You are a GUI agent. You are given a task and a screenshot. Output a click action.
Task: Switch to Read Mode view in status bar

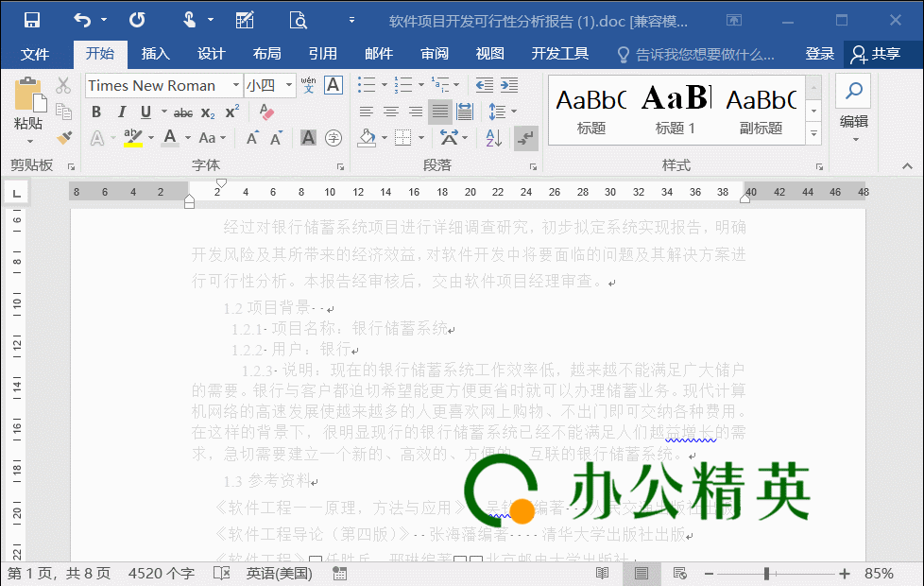(x=602, y=573)
